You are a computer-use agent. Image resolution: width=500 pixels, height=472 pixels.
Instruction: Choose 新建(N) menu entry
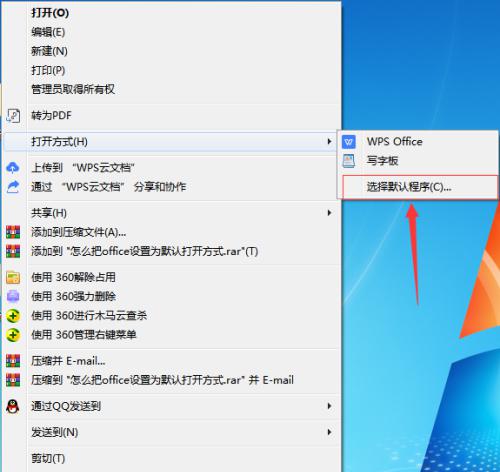tap(171, 51)
